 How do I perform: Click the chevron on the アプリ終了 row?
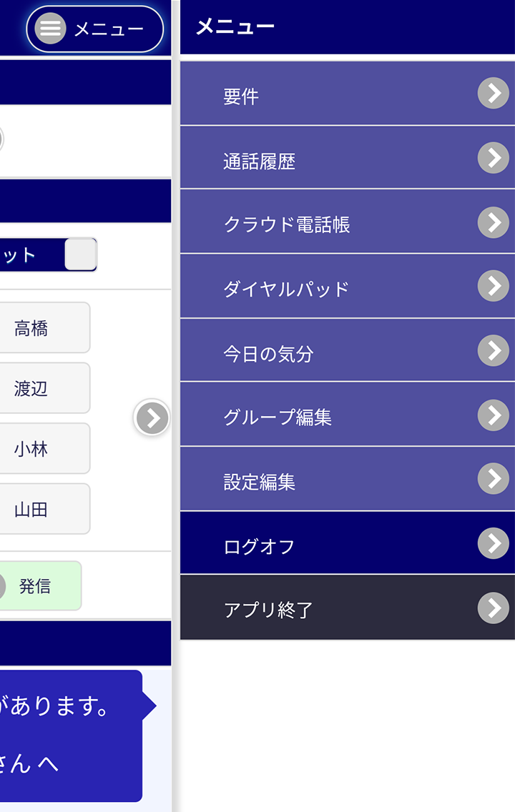point(494,608)
